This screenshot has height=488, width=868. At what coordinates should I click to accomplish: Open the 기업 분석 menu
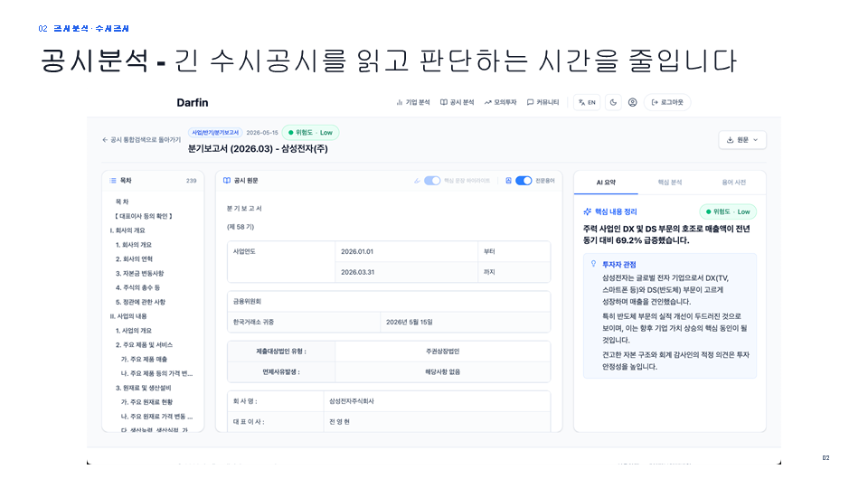pyautogui.click(x=413, y=102)
